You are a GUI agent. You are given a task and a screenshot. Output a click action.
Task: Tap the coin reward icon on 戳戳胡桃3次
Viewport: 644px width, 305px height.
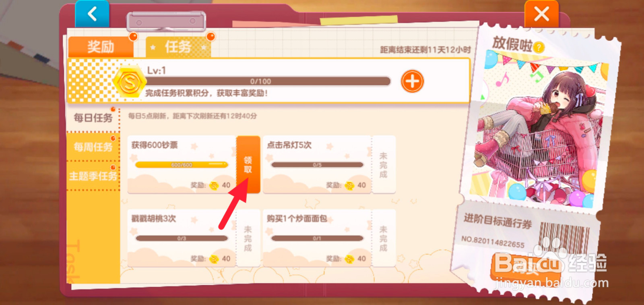pyautogui.click(x=214, y=259)
